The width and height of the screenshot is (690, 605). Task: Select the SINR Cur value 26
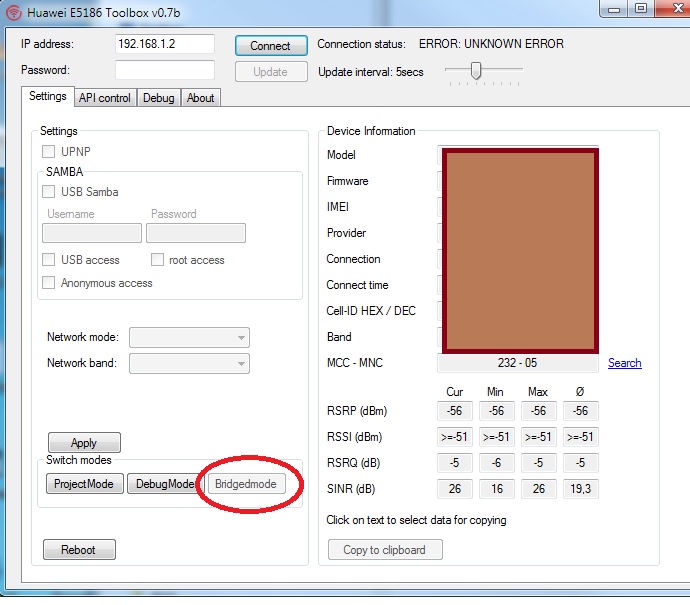pos(455,489)
